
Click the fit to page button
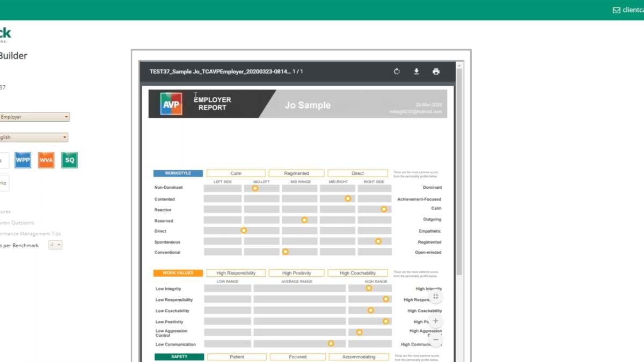[x=435, y=297]
